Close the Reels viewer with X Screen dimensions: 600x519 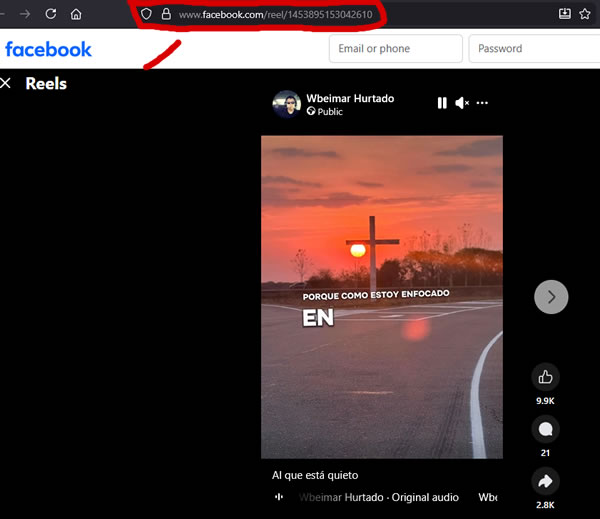point(5,83)
